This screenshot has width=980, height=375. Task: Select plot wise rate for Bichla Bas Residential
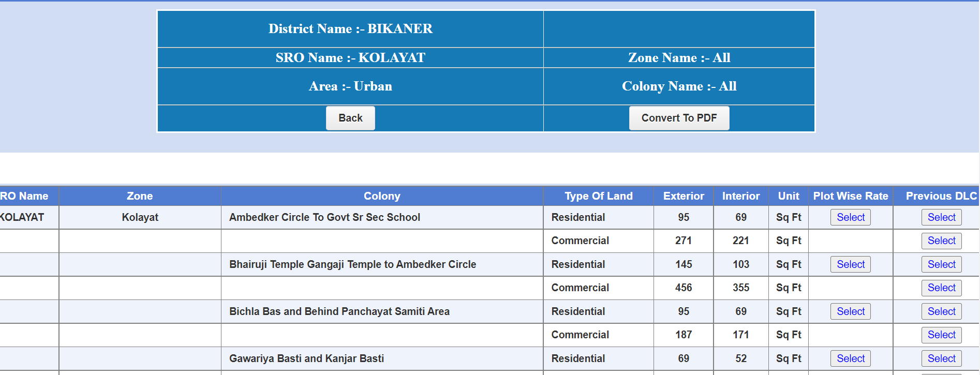point(851,311)
